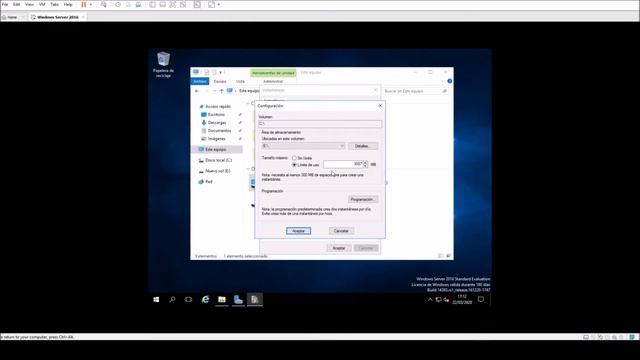Click the Explorer back arrow
Viewport: 640px width, 360px height.
(197, 91)
